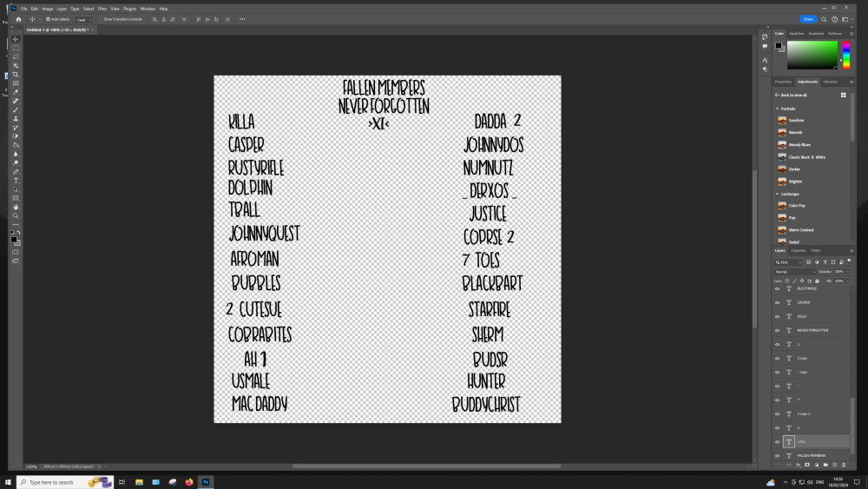Click the add layer style fx icon

coord(799,466)
